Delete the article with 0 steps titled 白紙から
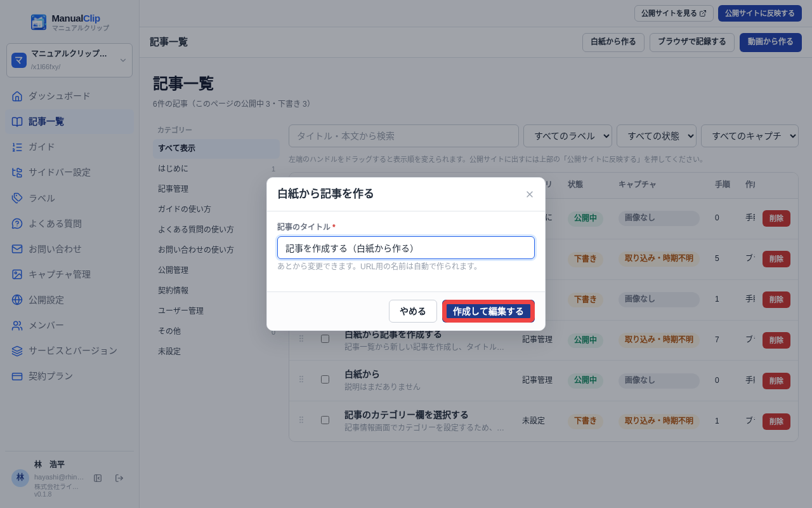This screenshot has height=508, width=812. pyautogui.click(x=776, y=381)
